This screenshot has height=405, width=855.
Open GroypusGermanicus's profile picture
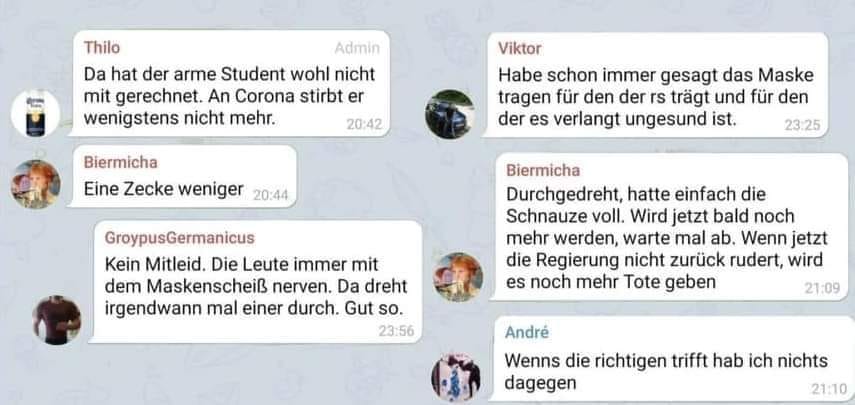pos(57,320)
